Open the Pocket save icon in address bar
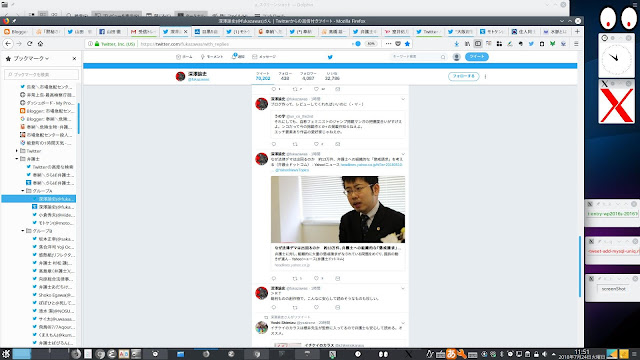Screen dimensions: 640x360 tap(398, 44)
